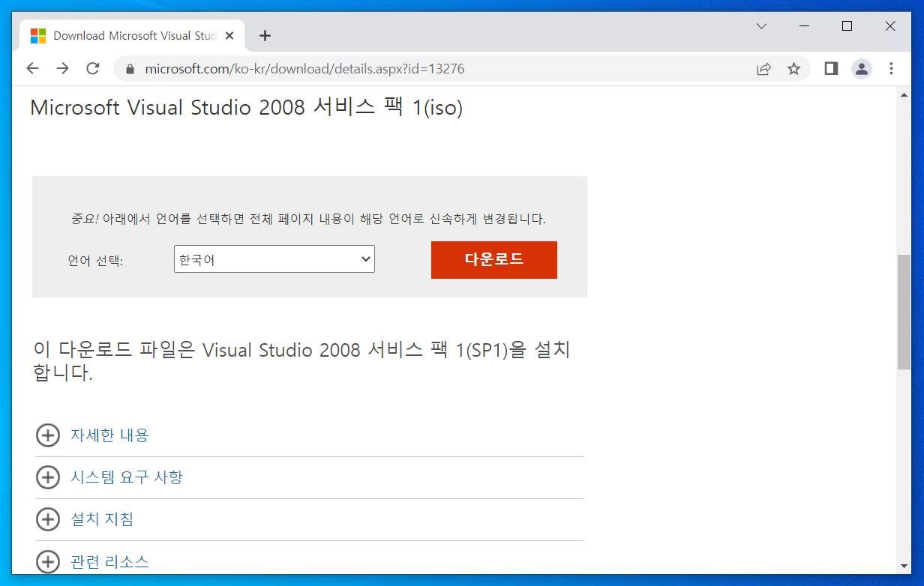Click the page vertical scrollbar thumb
Screen dimensions: 924x586
(904, 312)
